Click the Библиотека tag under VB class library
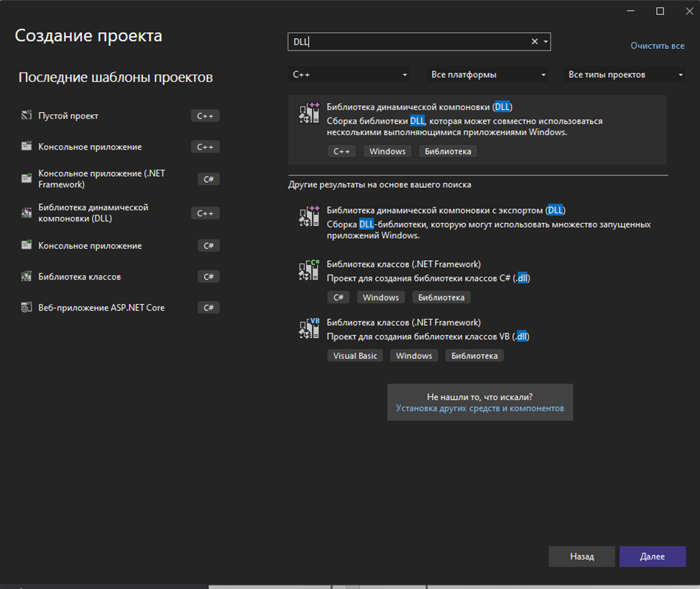 [474, 356]
